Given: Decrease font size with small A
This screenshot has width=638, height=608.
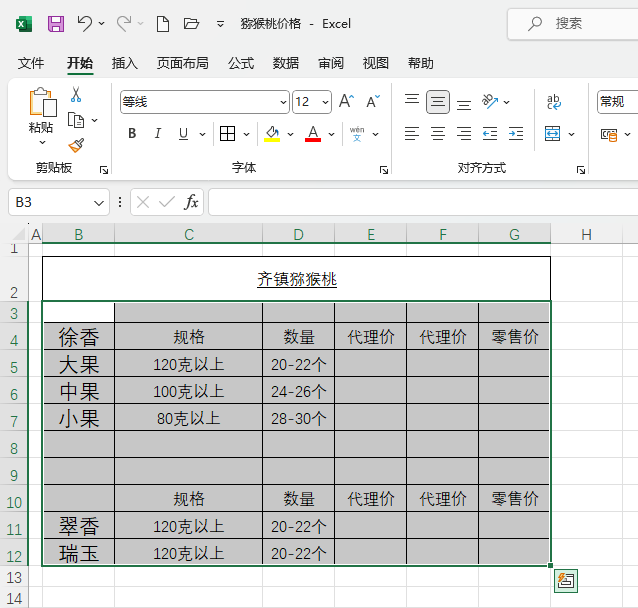Looking at the screenshot, I should click(373, 101).
